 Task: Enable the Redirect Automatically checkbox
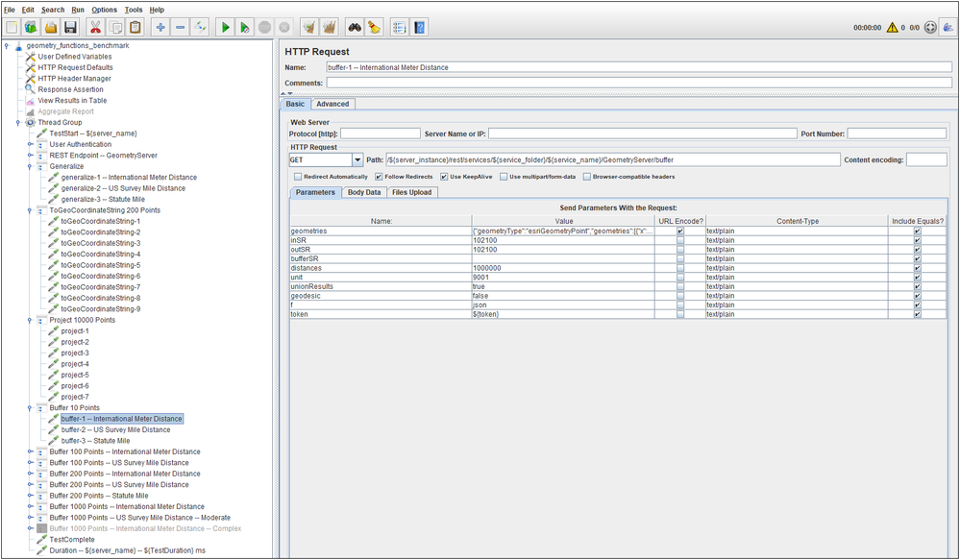click(x=299, y=177)
